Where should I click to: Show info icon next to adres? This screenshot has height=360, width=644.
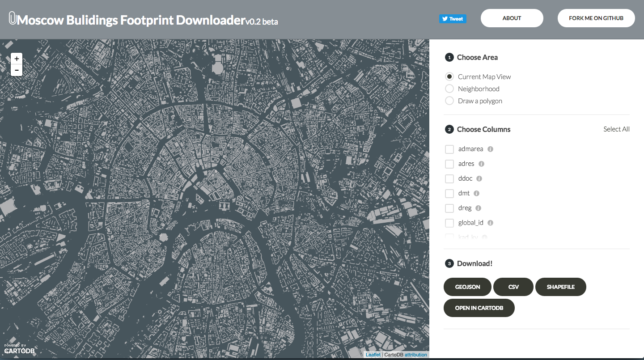(481, 164)
